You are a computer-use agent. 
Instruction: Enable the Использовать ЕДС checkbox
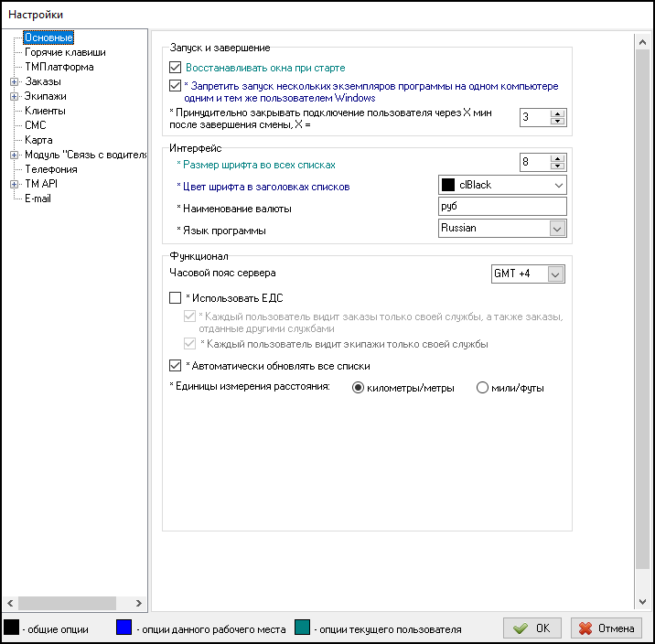[177, 298]
